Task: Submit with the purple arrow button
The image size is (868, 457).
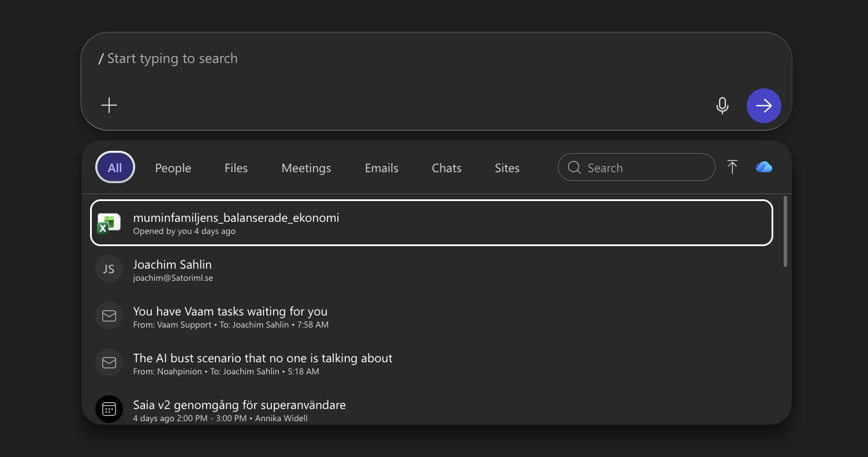Action: [x=763, y=106]
